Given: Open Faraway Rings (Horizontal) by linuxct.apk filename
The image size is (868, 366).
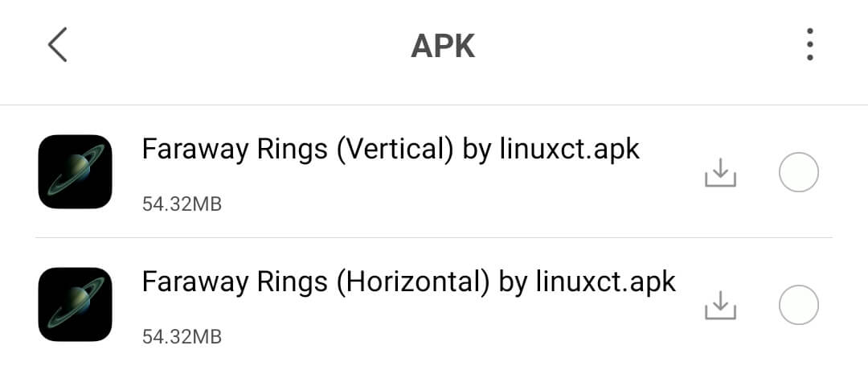Looking at the screenshot, I should 409,282.
